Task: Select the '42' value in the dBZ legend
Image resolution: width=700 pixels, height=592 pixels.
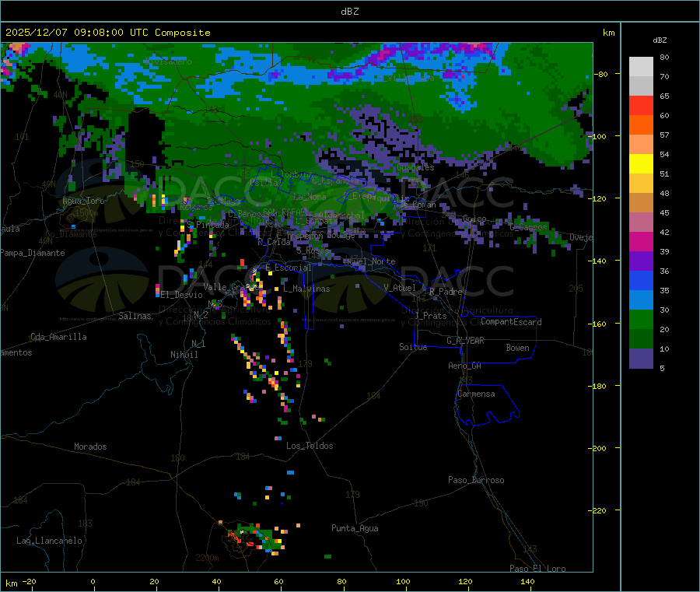Action: click(664, 232)
